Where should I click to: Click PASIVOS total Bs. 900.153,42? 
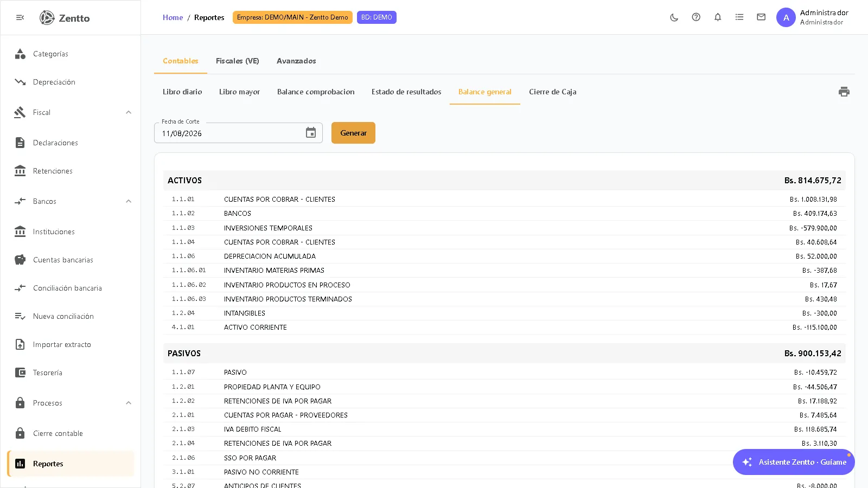coord(813,353)
